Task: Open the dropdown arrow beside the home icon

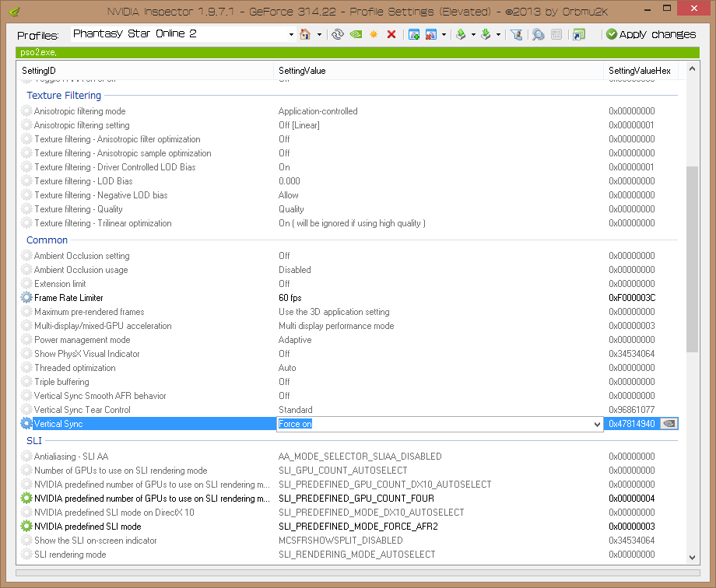Action: pyautogui.click(x=319, y=35)
